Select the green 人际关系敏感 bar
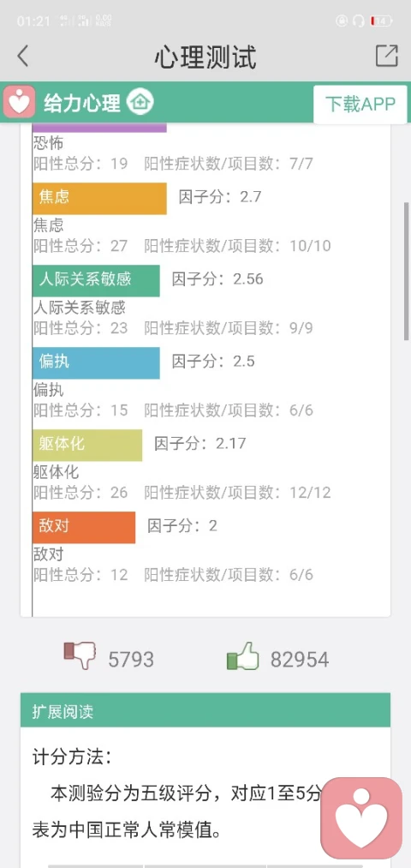 pos(96,281)
